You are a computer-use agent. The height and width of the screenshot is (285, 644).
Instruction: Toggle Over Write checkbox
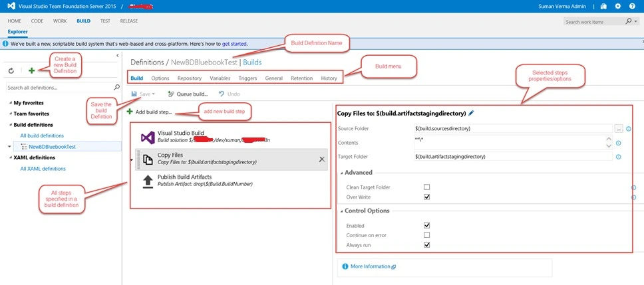click(x=426, y=197)
